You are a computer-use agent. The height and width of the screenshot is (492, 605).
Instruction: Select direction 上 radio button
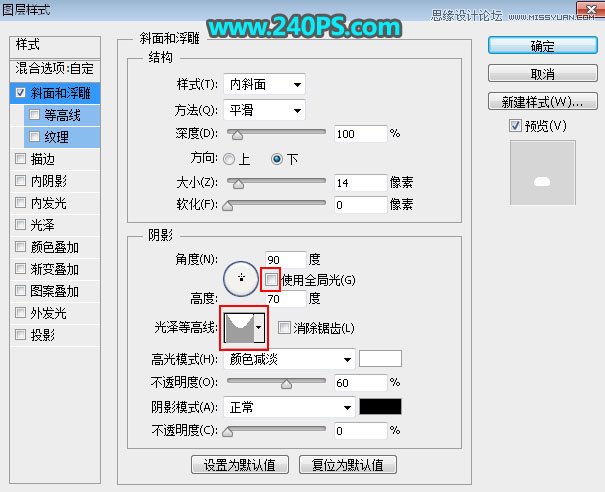pos(229,159)
